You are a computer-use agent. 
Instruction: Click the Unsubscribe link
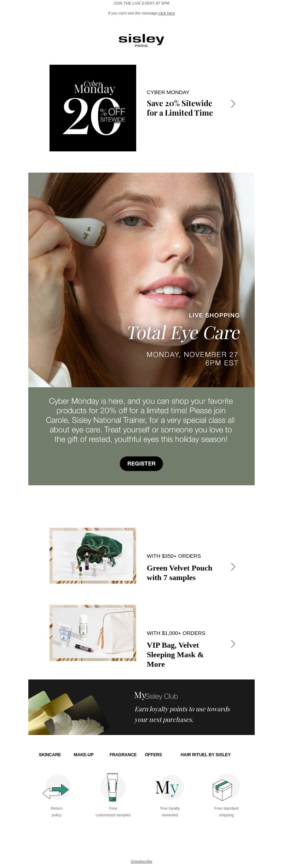pos(141,861)
